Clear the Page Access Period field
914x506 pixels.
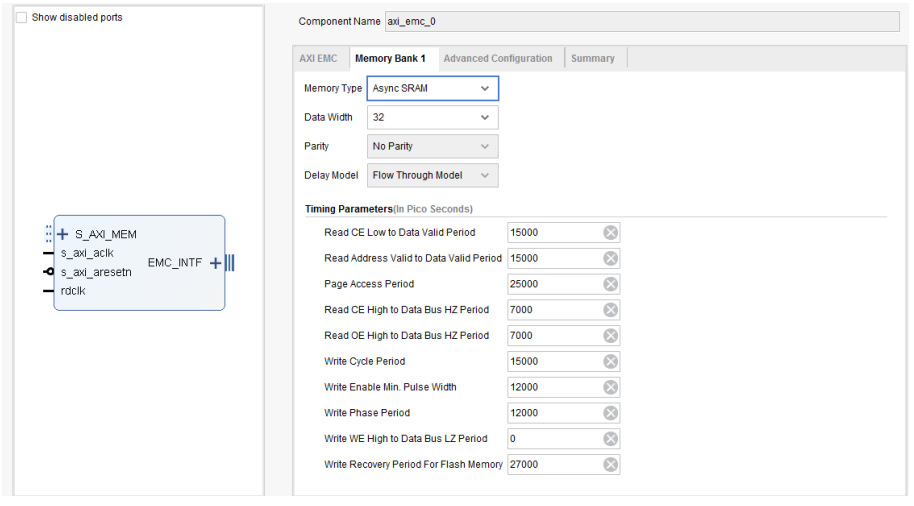coord(610,284)
